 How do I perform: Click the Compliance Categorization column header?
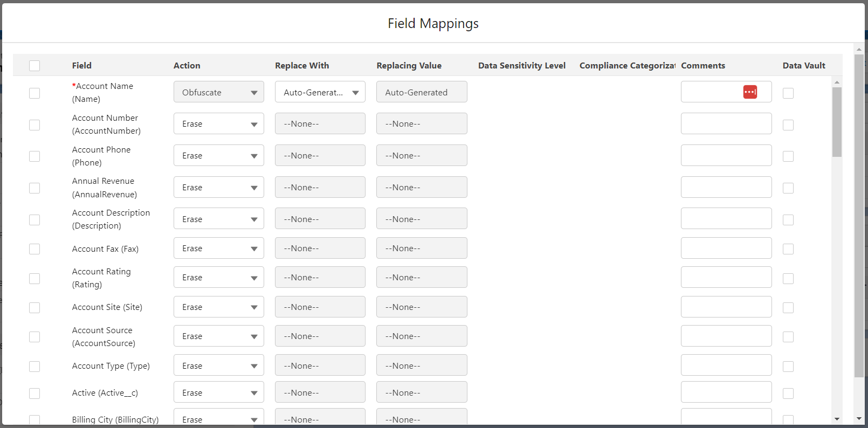tap(627, 66)
